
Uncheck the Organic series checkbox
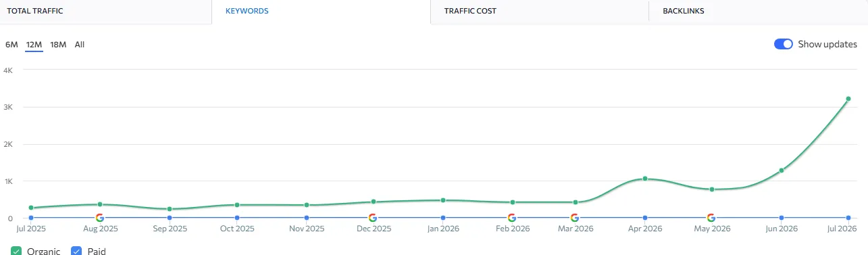[x=16, y=251]
